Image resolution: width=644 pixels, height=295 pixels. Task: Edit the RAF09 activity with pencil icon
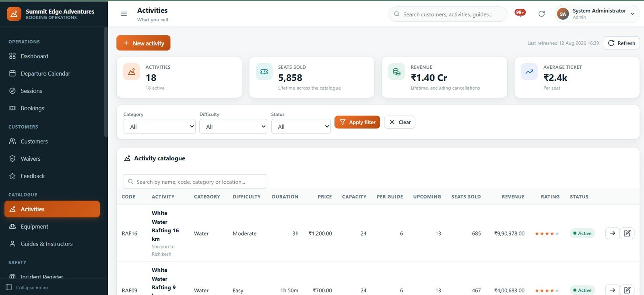[627, 290]
